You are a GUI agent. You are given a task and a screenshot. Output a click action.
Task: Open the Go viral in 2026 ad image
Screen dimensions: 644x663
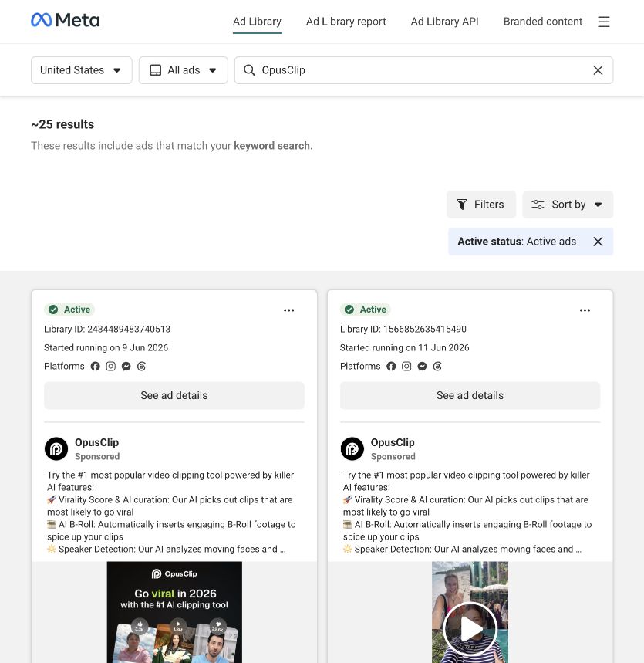pyautogui.click(x=174, y=612)
